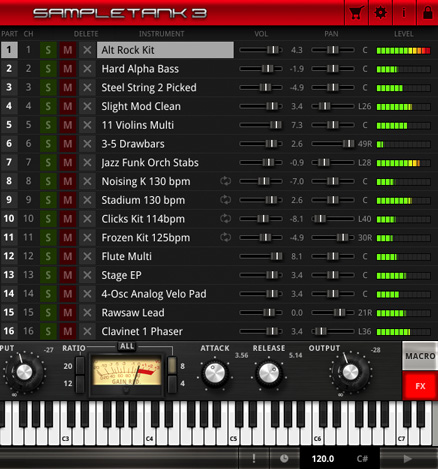This screenshot has width=438, height=469.
Task: Toggle loop sync on Frozen Kit 125bpm
Action: (x=225, y=237)
